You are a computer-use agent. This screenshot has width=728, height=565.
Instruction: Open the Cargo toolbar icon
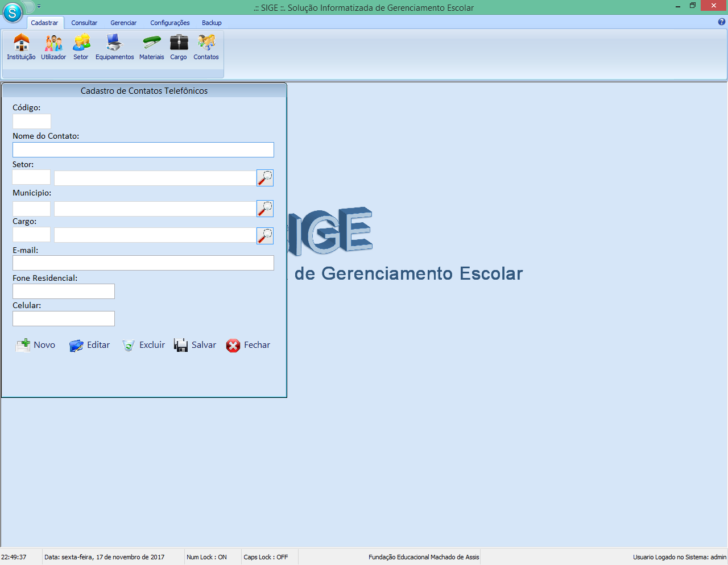click(x=178, y=47)
